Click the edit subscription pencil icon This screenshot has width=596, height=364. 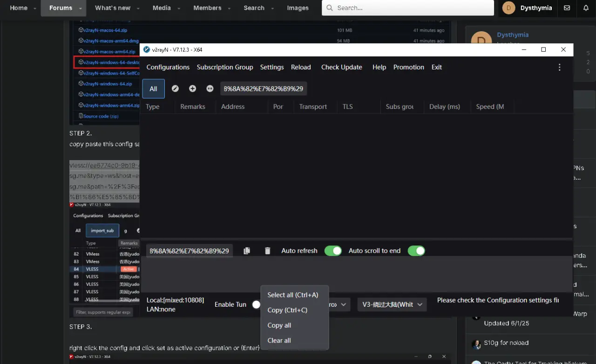pyautogui.click(x=175, y=88)
